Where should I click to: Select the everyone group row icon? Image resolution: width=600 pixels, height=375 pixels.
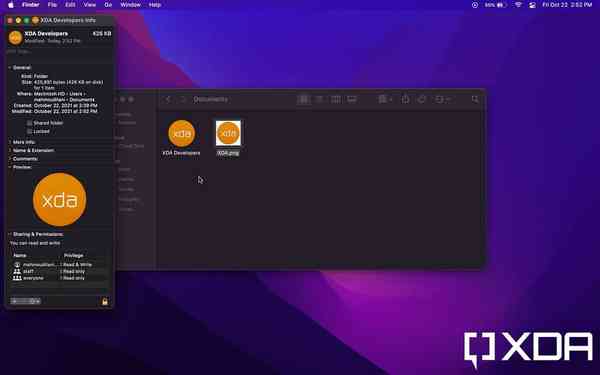[17, 278]
